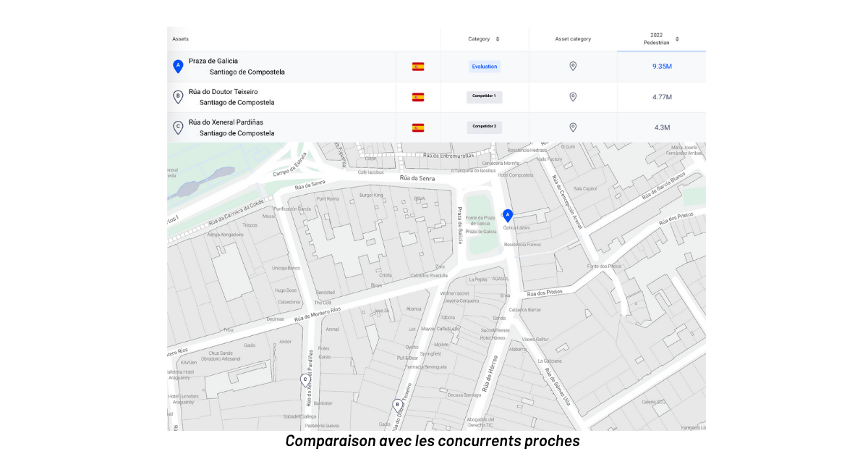Click the marker B icon beside Rúa do Doutor Teixeiro
The image size is (868, 454).
click(x=178, y=97)
